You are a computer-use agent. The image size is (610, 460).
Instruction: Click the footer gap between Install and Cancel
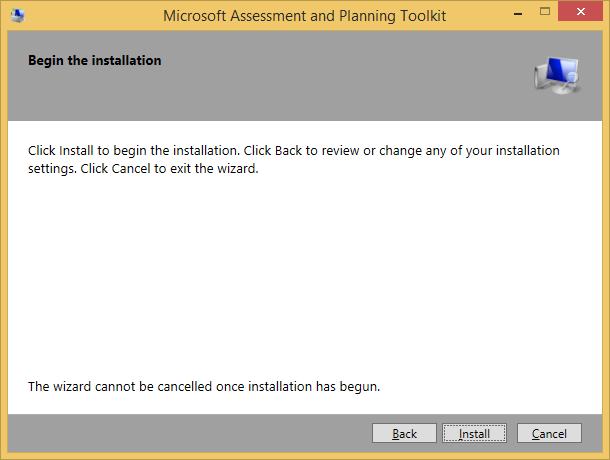513,433
